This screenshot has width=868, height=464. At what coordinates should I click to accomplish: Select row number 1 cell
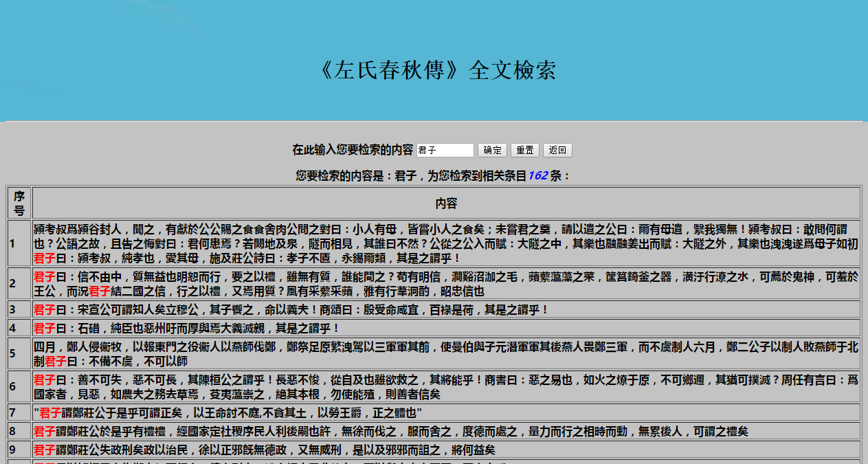pos(19,243)
